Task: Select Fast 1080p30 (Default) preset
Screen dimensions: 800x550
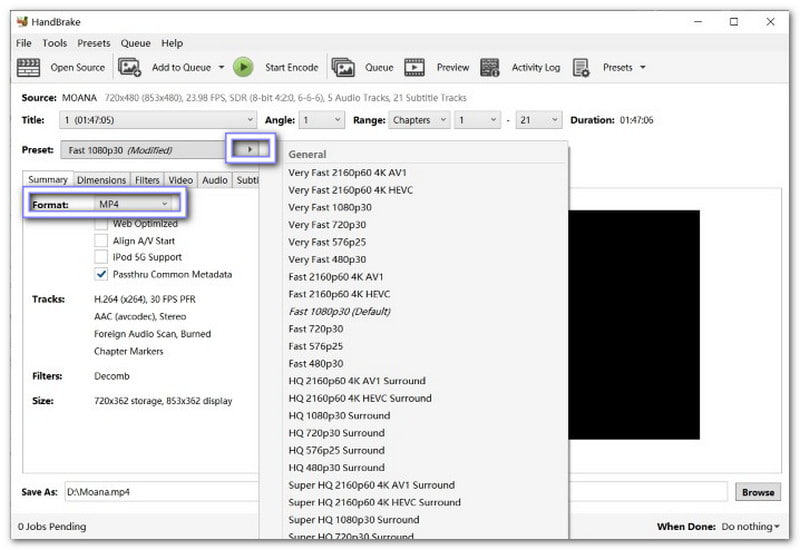Action: point(339,311)
